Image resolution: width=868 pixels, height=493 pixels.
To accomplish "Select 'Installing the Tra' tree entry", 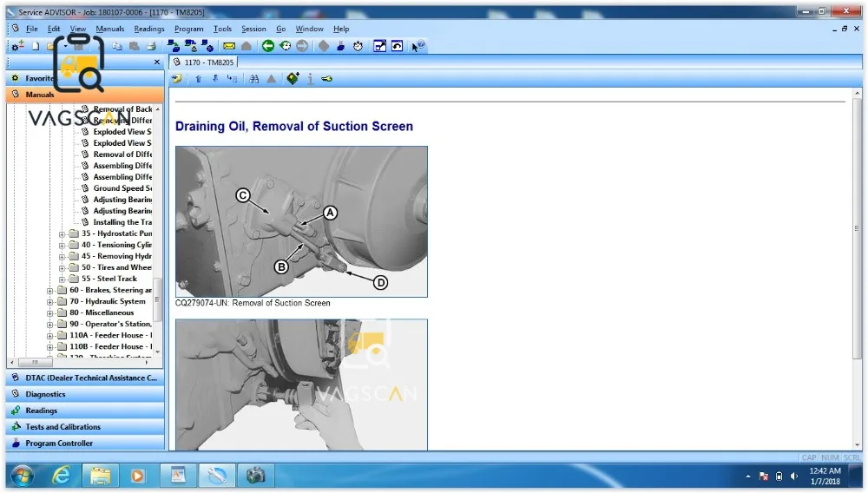I will [x=122, y=222].
